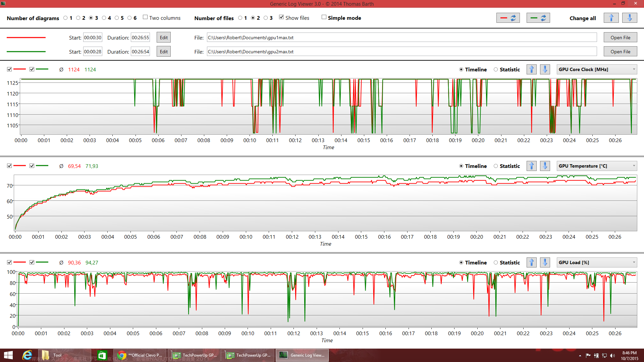Enable the Two columns checkbox

pos(145,17)
